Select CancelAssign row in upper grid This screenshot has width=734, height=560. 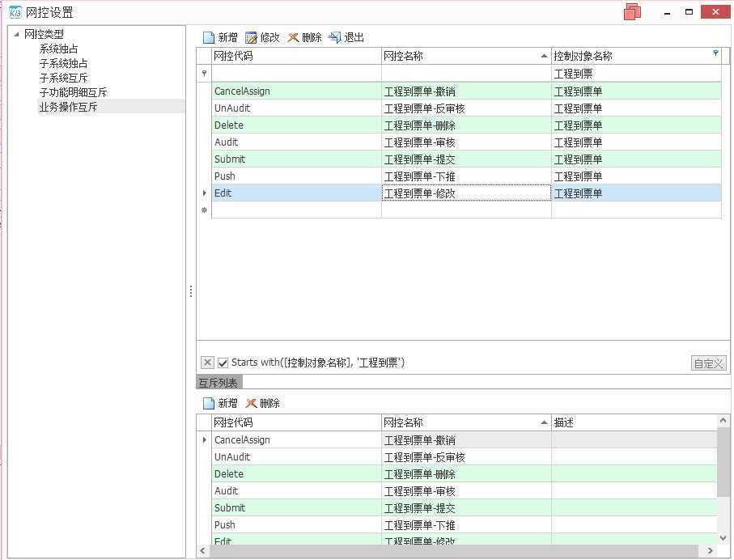pos(466,91)
